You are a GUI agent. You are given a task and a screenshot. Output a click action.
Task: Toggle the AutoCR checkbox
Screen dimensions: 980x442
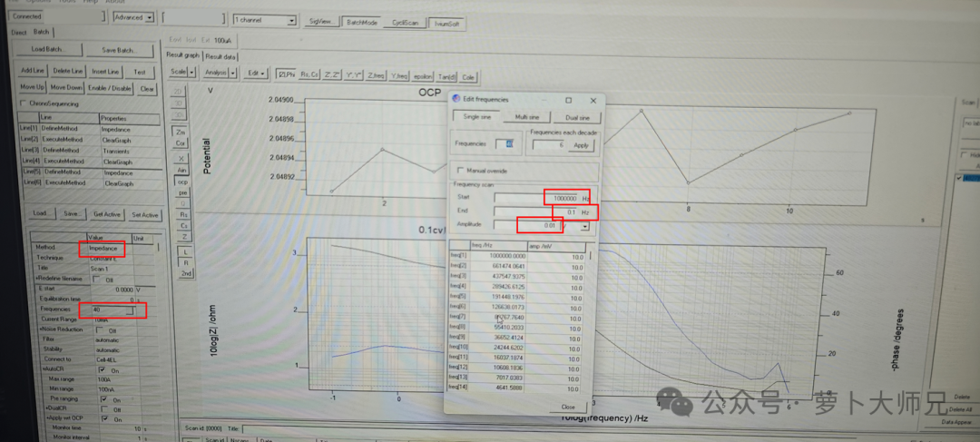click(102, 370)
